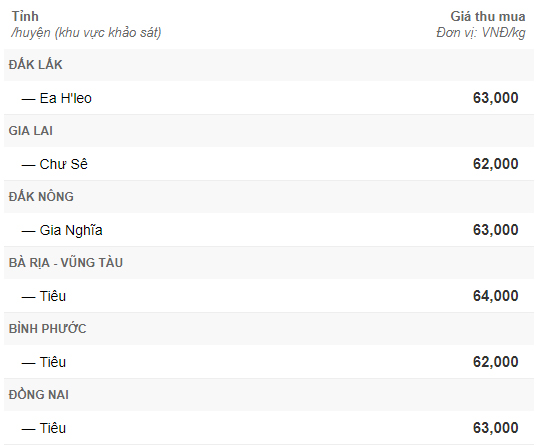Select the BÌNH PHƯỚC province row

click(269, 329)
